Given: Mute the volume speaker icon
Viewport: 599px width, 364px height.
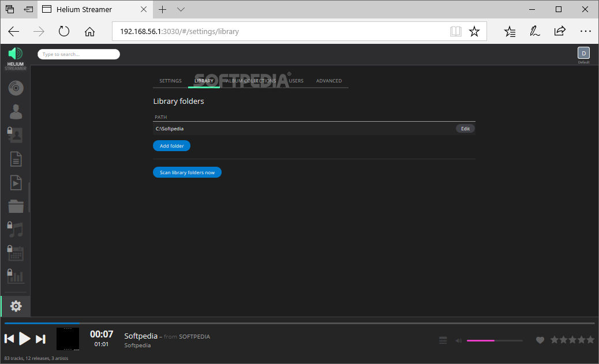Looking at the screenshot, I should pyautogui.click(x=458, y=340).
